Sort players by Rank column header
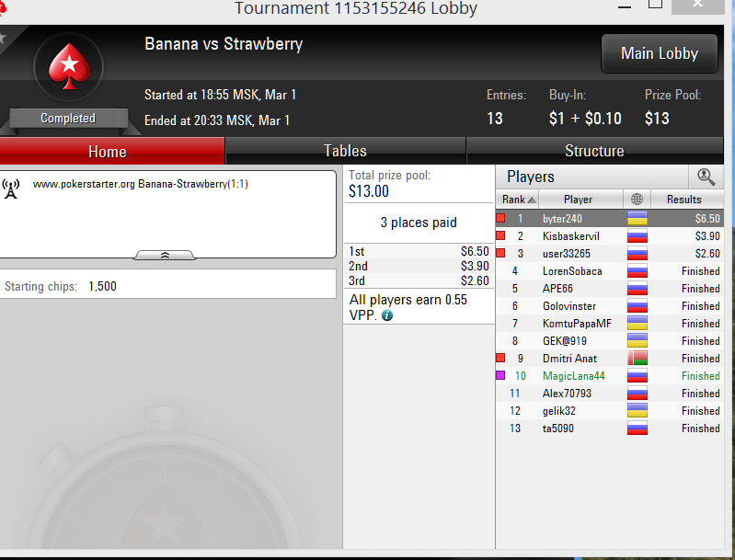Viewport: 735px width, 560px height. [518, 200]
